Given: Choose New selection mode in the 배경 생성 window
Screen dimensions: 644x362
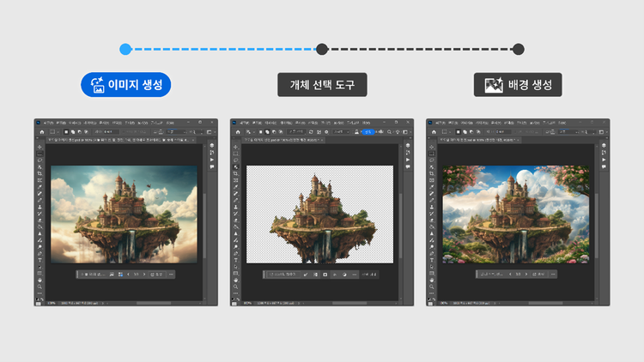Looking at the screenshot, I should [459, 132].
